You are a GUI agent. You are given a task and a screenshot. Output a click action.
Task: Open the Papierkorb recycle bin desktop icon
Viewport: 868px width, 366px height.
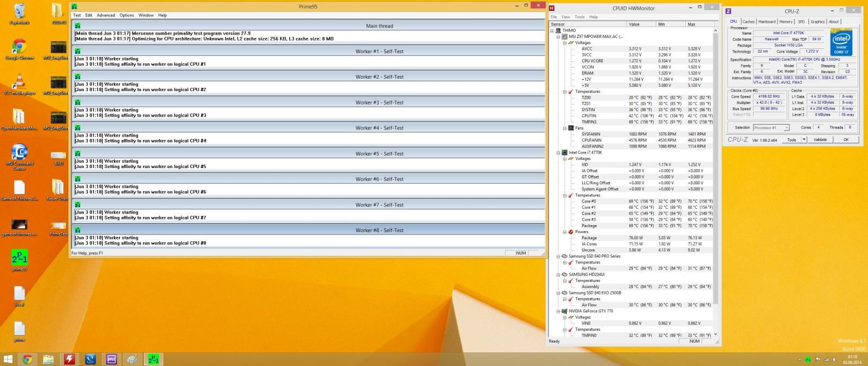(20, 14)
